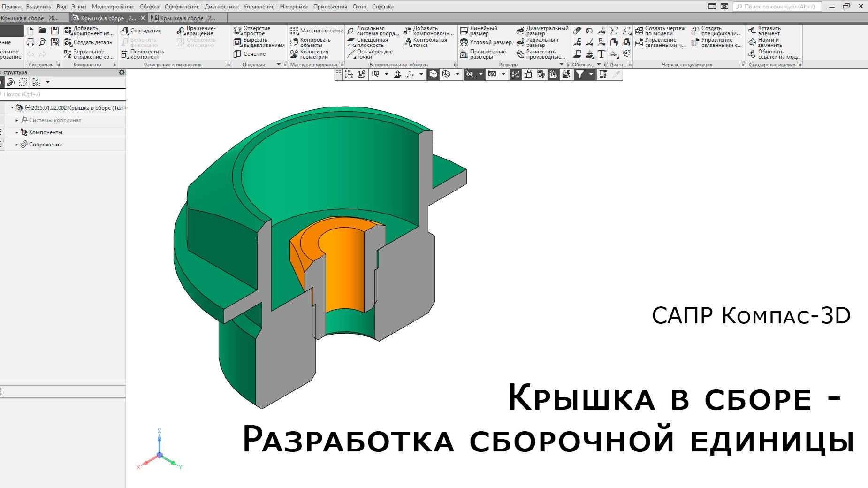This screenshot has height=488, width=868.
Task: Select the Радиальный размер tool
Action: (x=537, y=42)
